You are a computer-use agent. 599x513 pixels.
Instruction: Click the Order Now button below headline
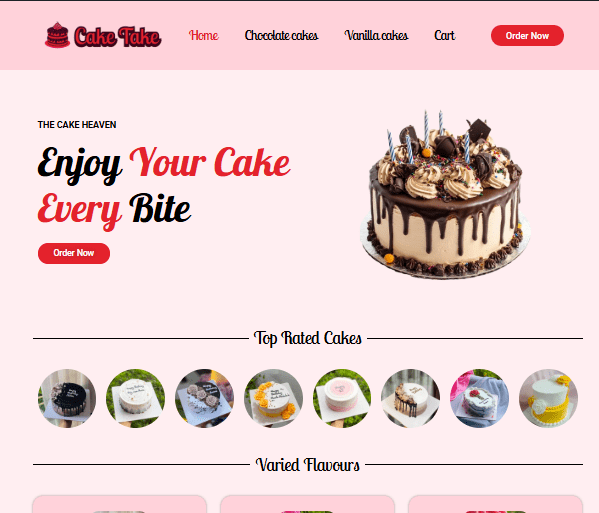tap(74, 253)
